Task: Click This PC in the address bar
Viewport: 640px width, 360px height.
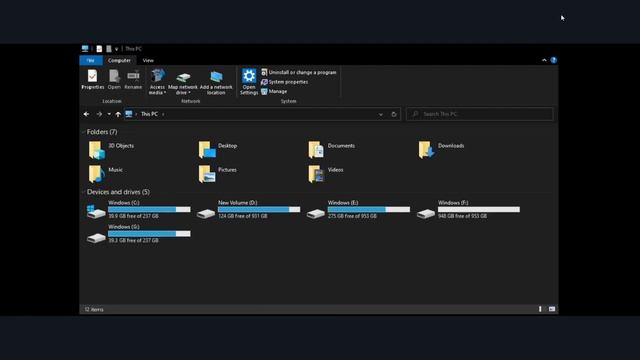Action: point(149,114)
